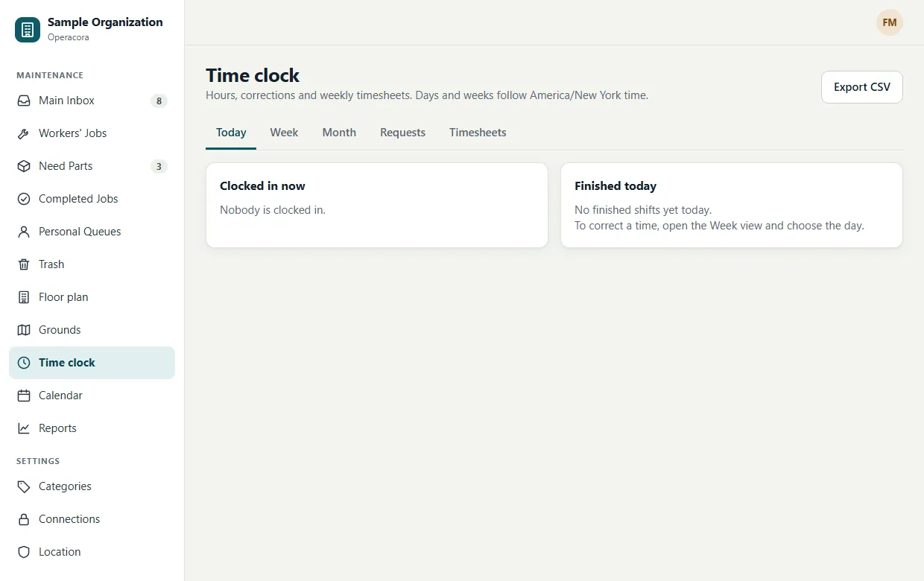Go to the Grounds page
This screenshot has width=924, height=581.
tap(92, 330)
